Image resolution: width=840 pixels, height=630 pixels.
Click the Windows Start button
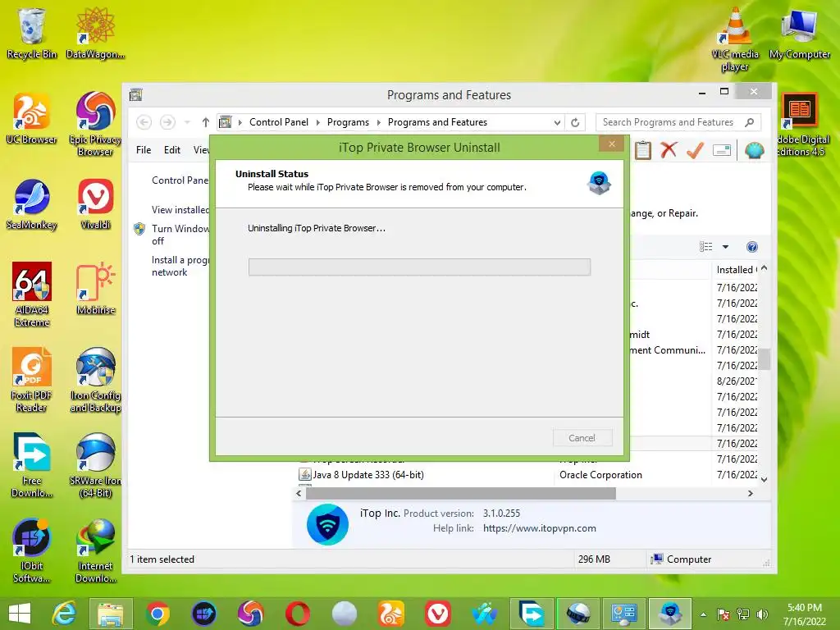click(20, 614)
